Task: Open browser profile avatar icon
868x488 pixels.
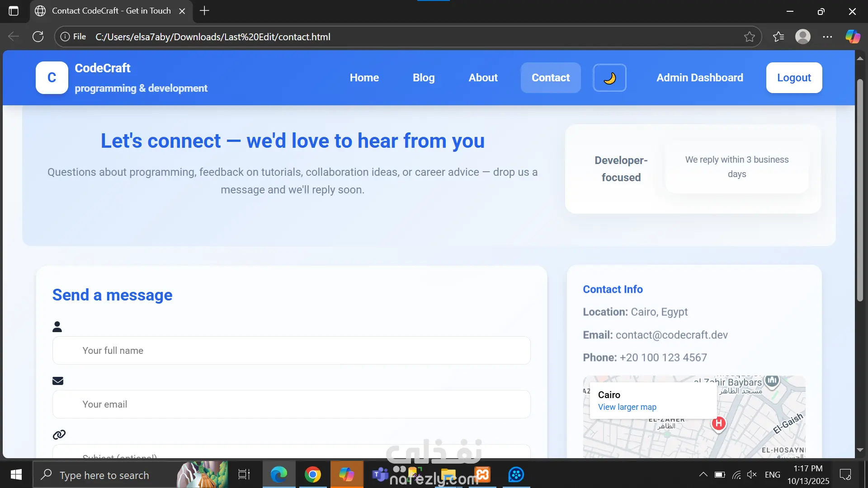Action: pos(802,37)
